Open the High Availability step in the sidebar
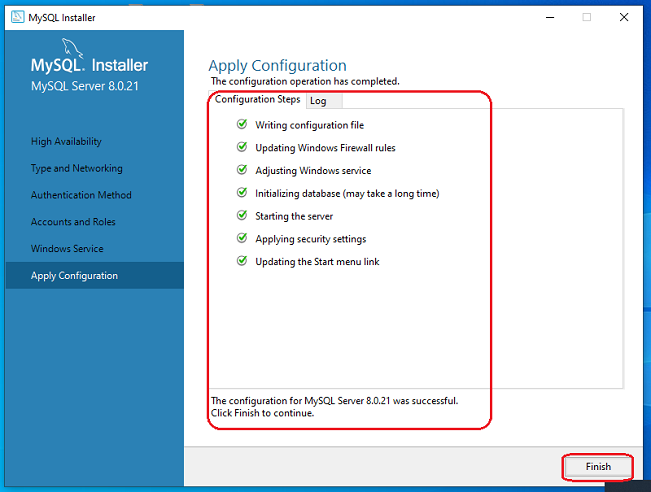This screenshot has height=492, width=651. click(66, 142)
